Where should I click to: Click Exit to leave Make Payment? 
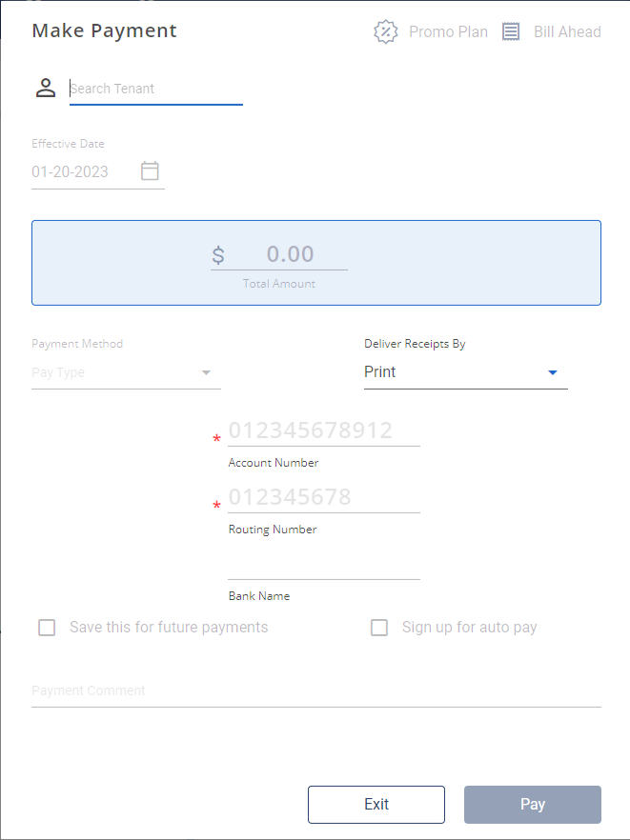(376, 804)
